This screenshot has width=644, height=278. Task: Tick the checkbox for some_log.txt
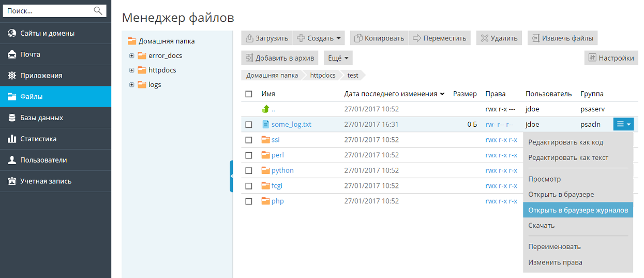(249, 125)
